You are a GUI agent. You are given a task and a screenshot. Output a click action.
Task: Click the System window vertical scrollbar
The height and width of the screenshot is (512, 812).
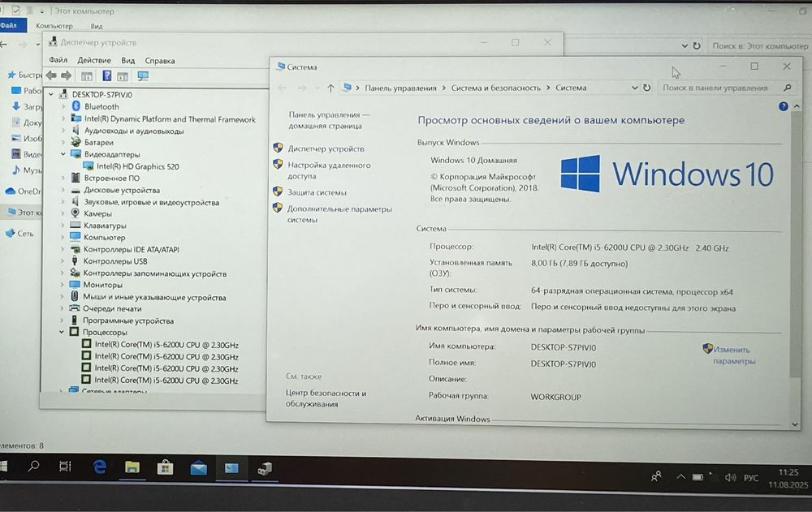(796, 243)
